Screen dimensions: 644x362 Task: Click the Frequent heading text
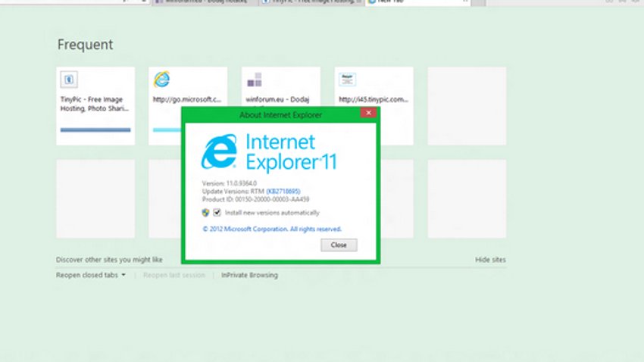click(x=85, y=45)
